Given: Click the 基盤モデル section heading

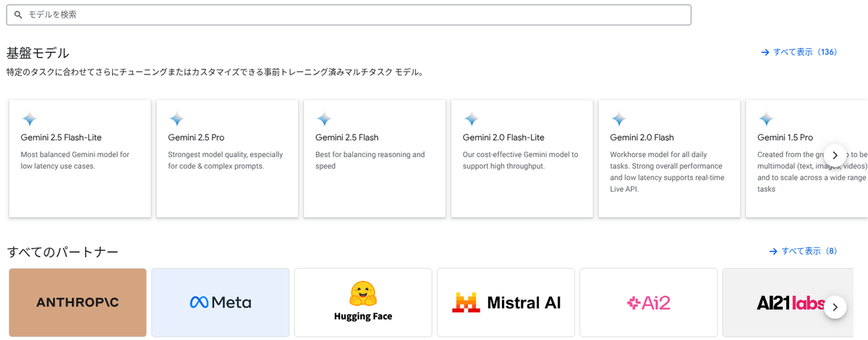Looking at the screenshot, I should pos(38,53).
